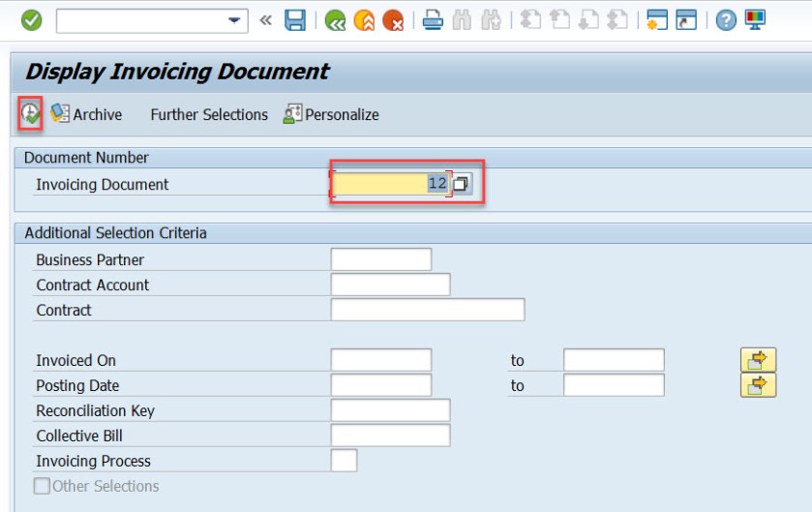This screenshot has height=512, width=812.
Task: Click the Next Page icon
Action: tap(588, 20)
